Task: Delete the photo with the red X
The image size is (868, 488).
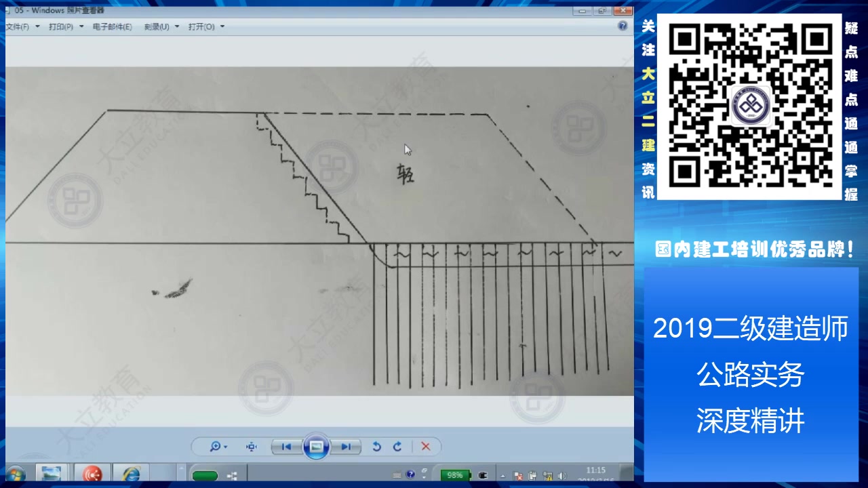Action: pos(425,447)
